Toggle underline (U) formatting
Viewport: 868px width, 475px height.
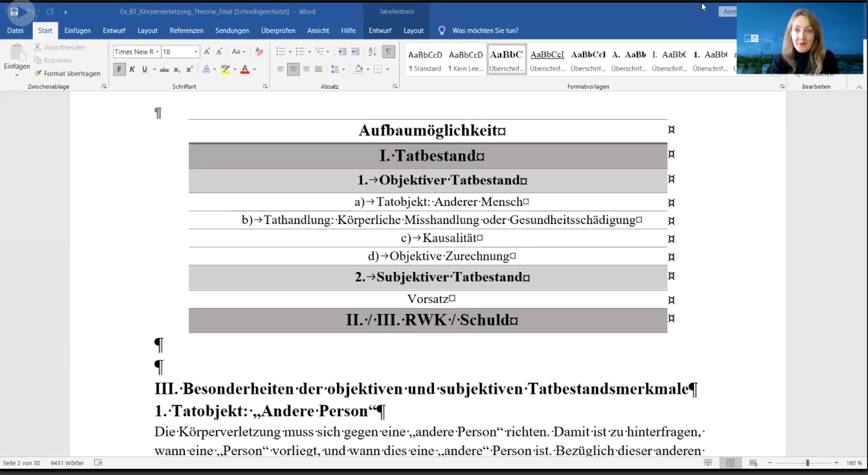[145, 69]
